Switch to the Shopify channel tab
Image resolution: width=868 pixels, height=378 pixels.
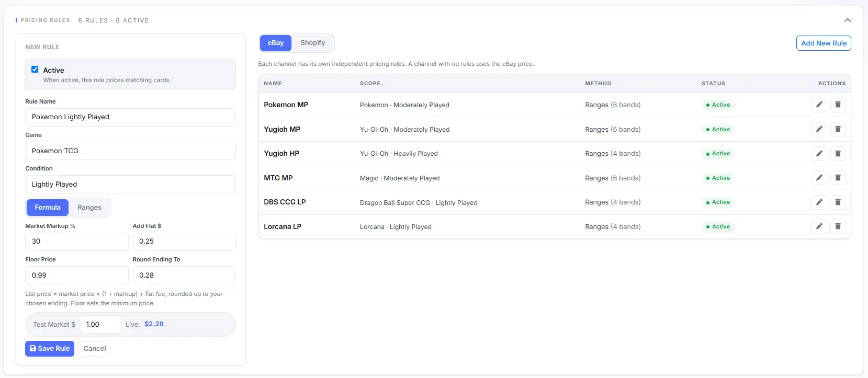[313, 43]
